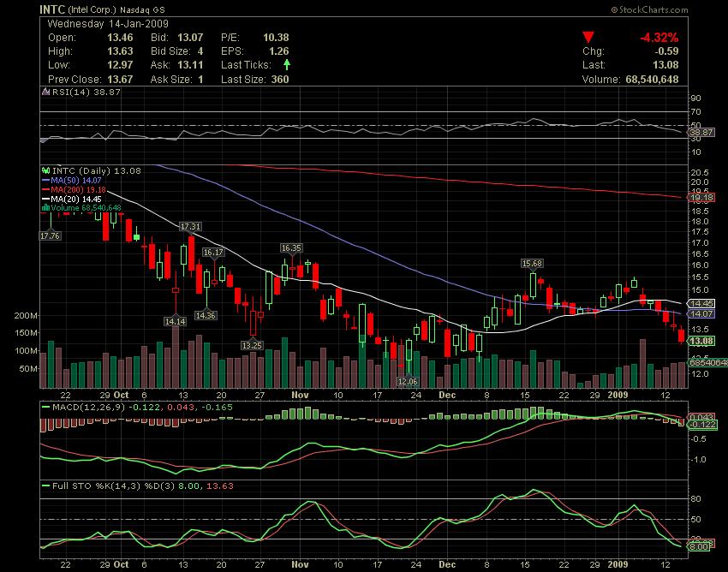Click the Last value 13.08 in header
This screenshot has height=572, width=728.
[665, 65]
